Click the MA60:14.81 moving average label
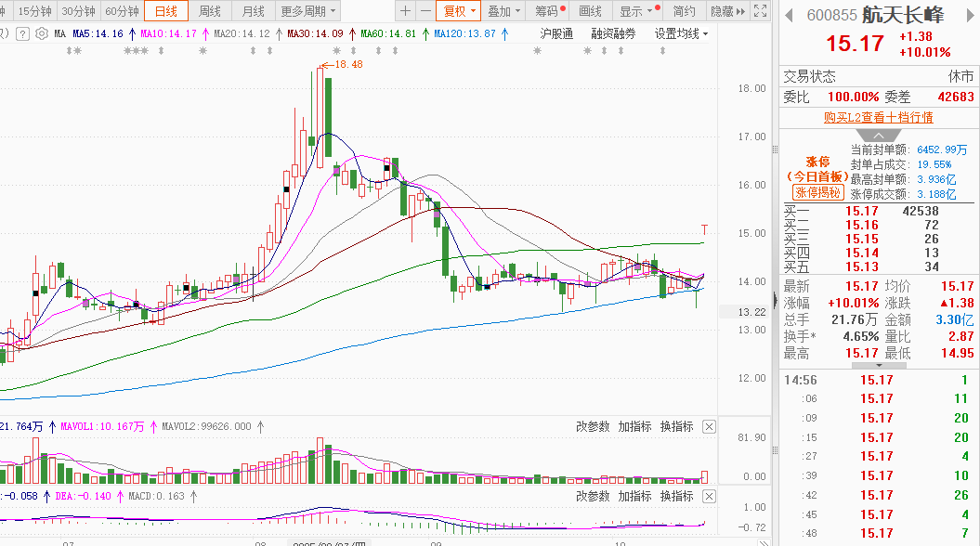This screenshot has height=546, width=980. pos(388,33)
